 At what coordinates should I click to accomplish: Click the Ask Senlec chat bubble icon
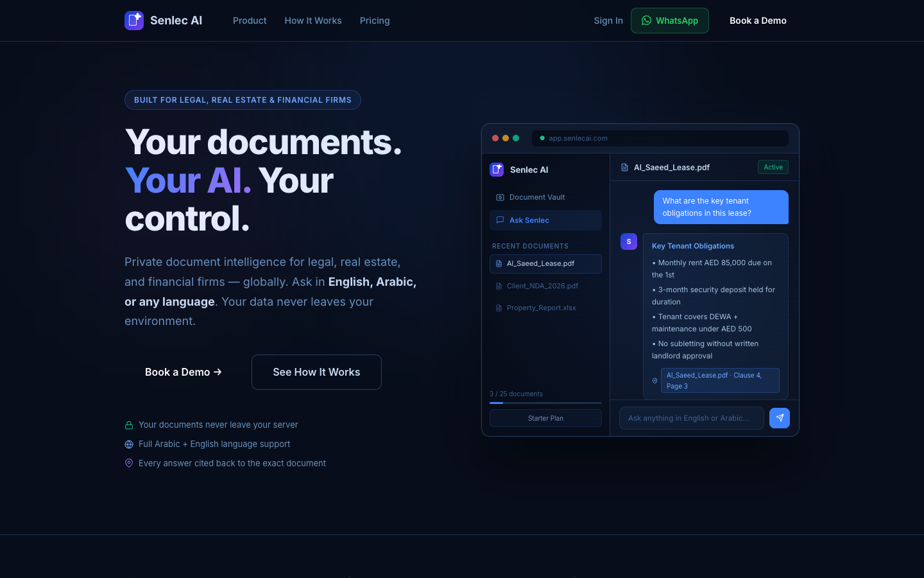pyautogui.click(x=500, y=220)
